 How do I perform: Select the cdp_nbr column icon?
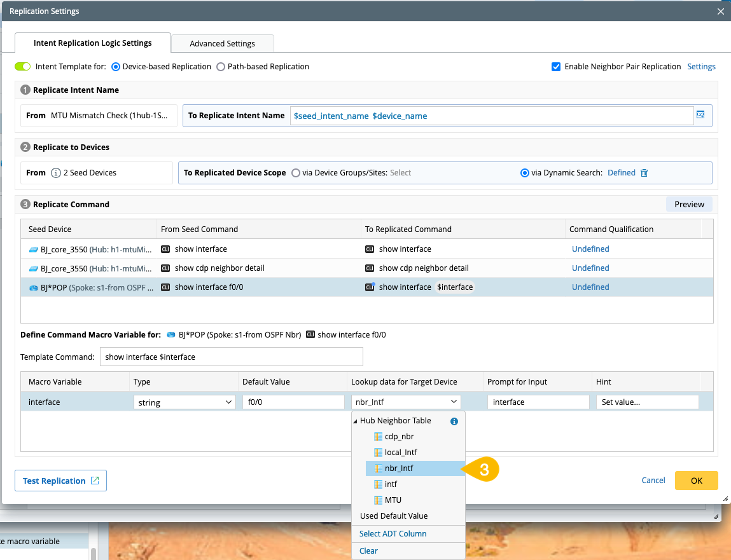point(378,437)
